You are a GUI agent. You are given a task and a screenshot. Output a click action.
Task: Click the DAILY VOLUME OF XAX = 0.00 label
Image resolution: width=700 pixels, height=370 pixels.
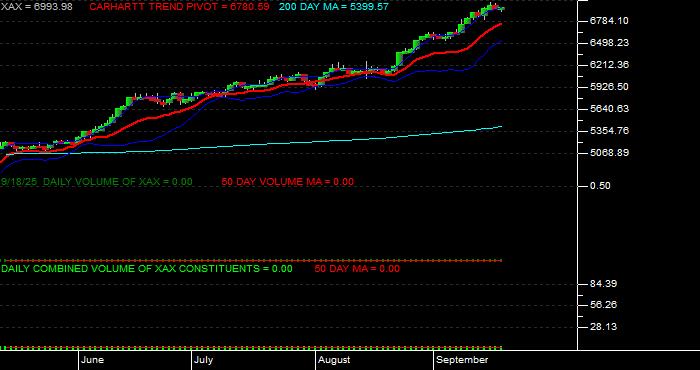point(118,182)
